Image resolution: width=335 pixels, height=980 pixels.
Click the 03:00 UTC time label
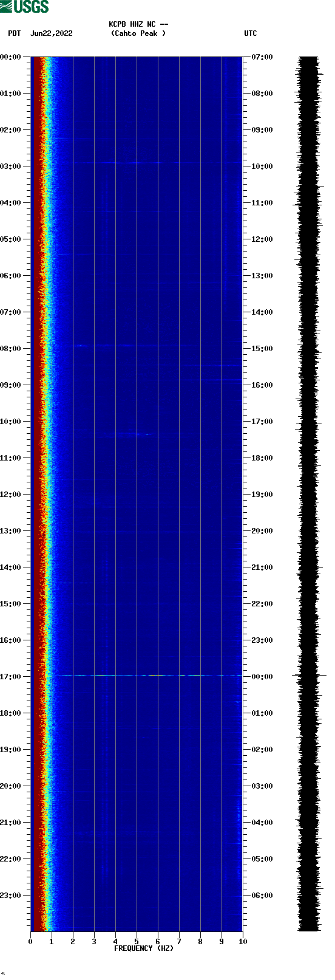pos(262,786)
